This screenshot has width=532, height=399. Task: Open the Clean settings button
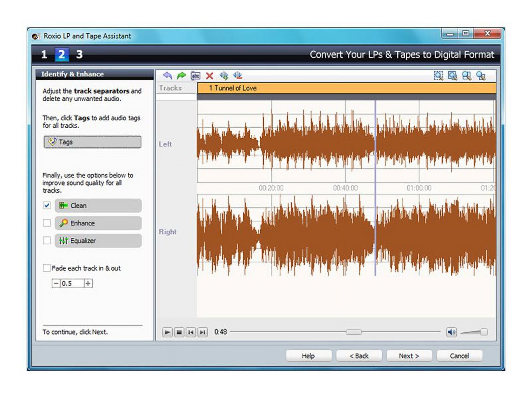coord(98,205)
